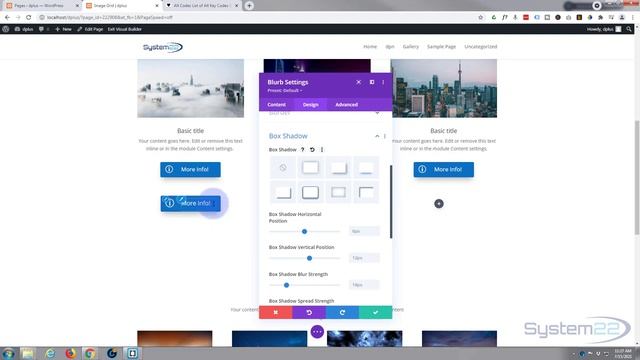Select the Design tab
This screenshot has height=360, width=640.
coord(311,104)
